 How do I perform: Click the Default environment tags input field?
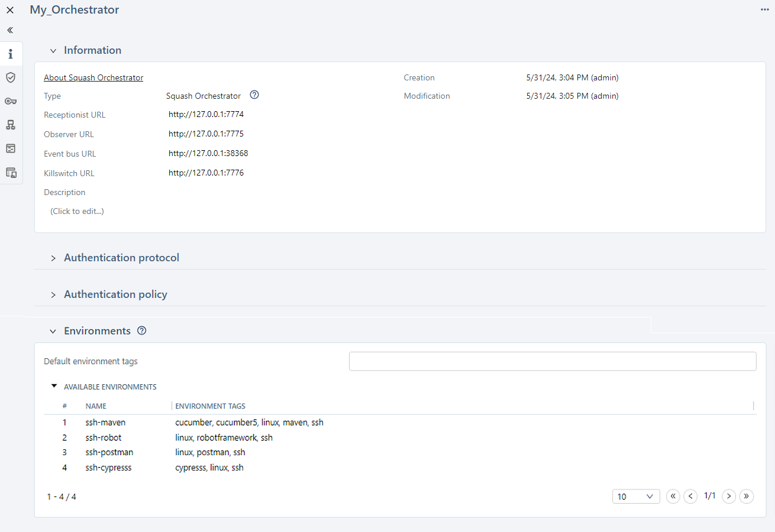(x=552, y=361)
